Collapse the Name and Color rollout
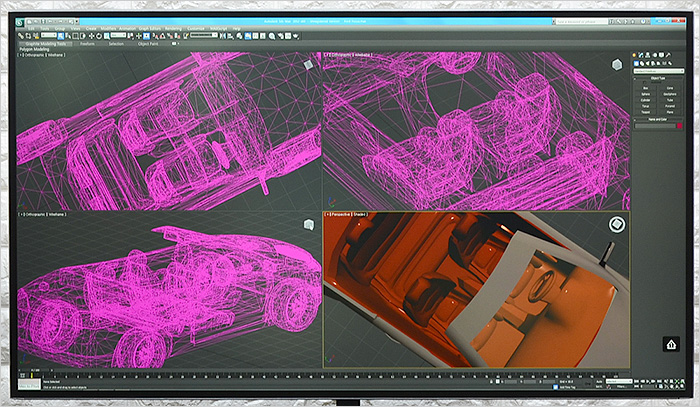 coord(657,119)
